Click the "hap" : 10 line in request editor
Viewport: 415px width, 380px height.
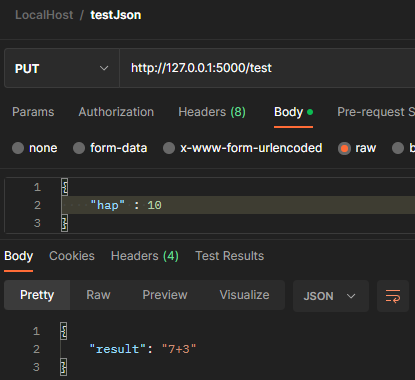(x=238, y=205)
